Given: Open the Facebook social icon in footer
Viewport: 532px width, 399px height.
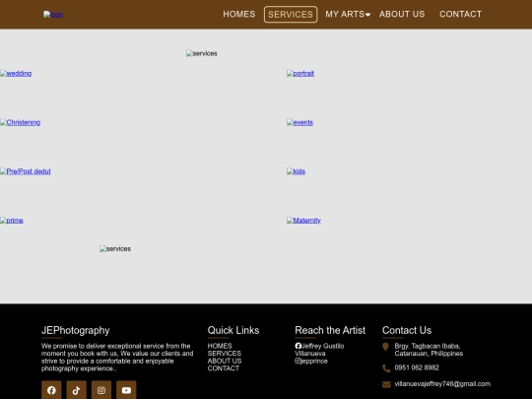Looking at the screenshot, I should tap(51, 390).
